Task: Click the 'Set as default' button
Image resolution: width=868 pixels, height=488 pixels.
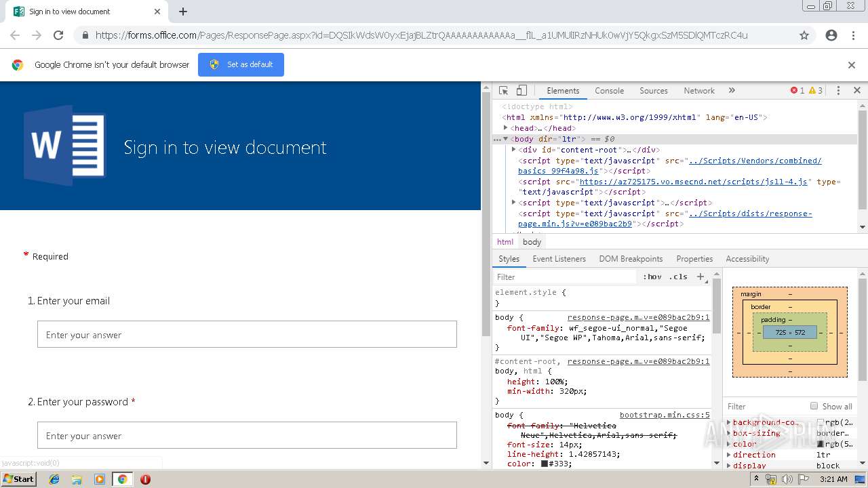Action: point(241,64)
